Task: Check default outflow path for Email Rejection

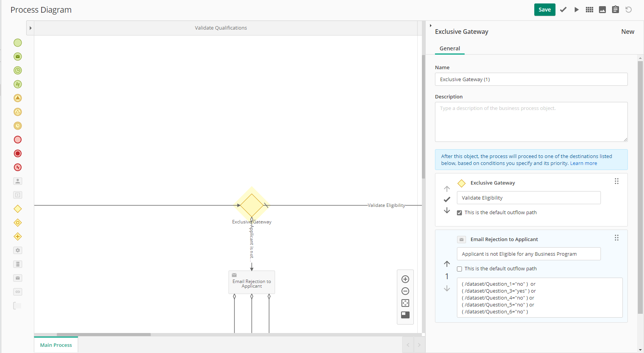Action: tap(459, 269)
